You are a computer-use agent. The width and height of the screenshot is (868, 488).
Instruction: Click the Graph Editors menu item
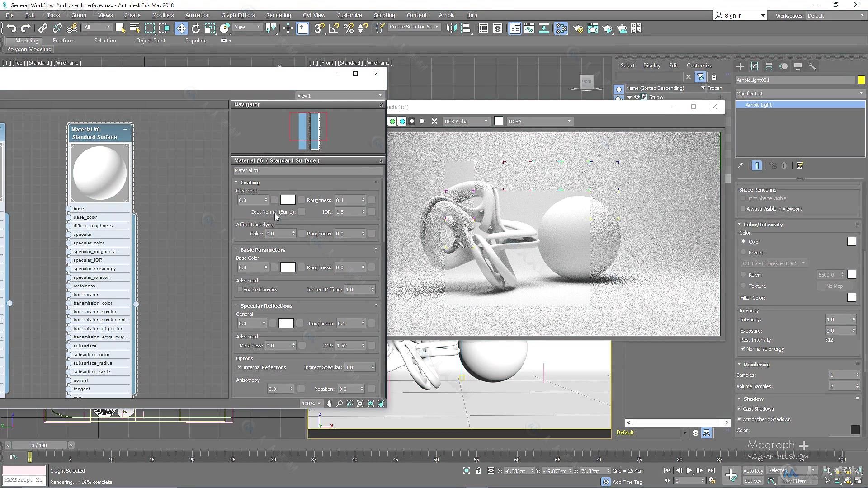[x=238, y=15]
